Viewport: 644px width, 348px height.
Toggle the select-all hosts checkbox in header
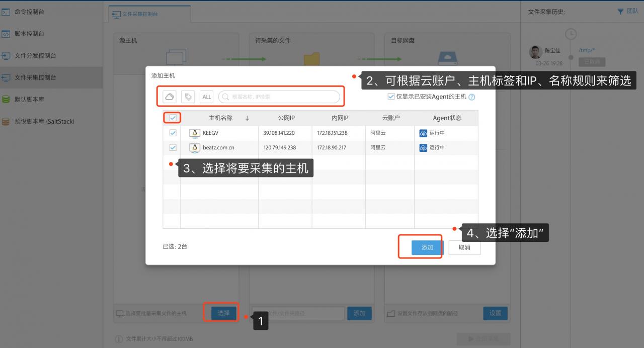(x=173, y=118)
